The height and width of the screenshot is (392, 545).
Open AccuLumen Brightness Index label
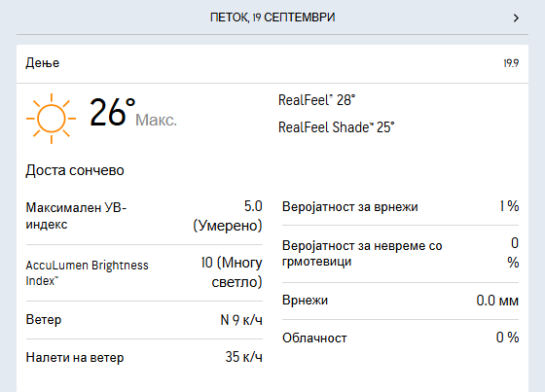pos(87,272)
